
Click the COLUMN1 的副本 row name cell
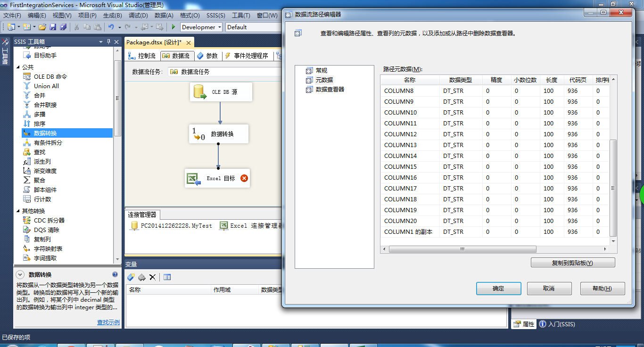pyautogui.click(x=408, y=231)
